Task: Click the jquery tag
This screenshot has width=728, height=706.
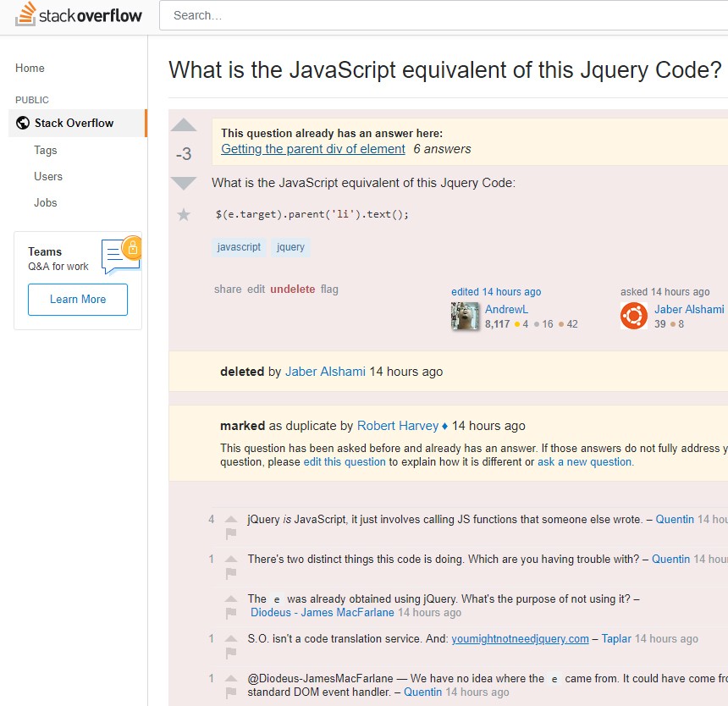Action: point(290,247)
